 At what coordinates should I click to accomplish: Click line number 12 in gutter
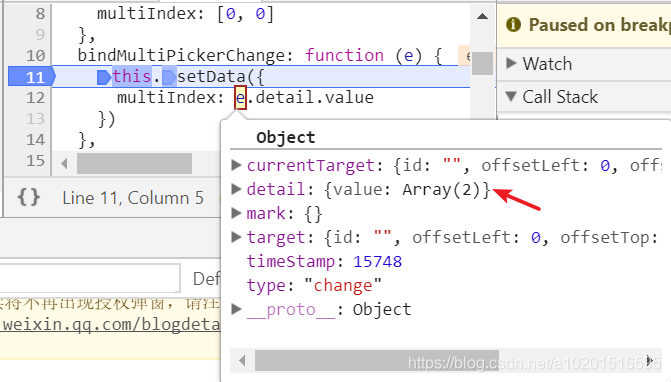pyautogui.click(x=36, y=98)
